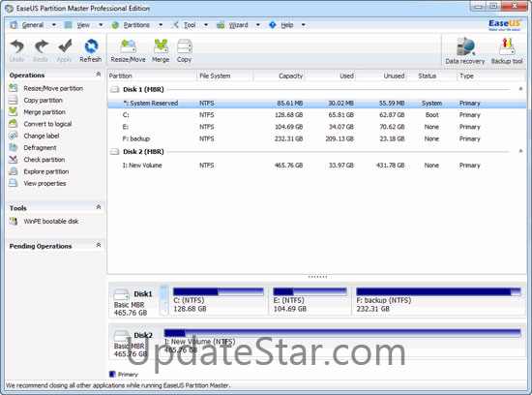Image resolution: width=532 pixels, height=395 pixels.
Task: Click the Disk 2 (MBR) drive icon in list
Action: (x=115, y=152)
